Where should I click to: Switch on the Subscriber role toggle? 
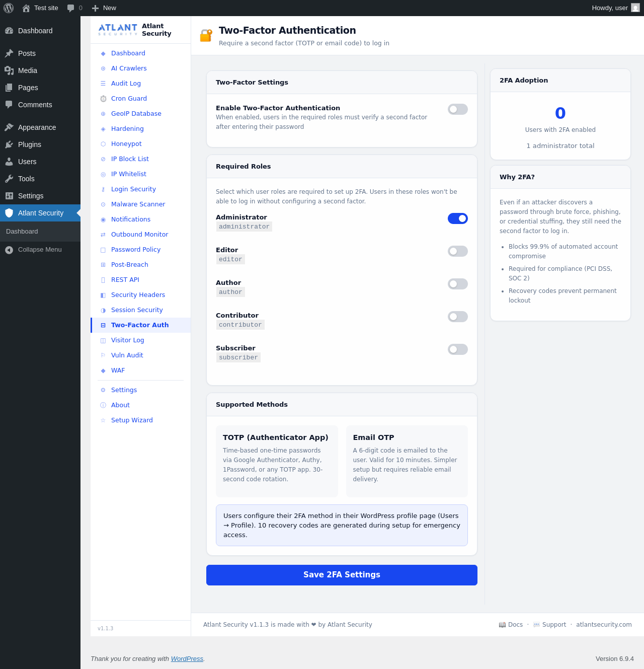point(458,349)
